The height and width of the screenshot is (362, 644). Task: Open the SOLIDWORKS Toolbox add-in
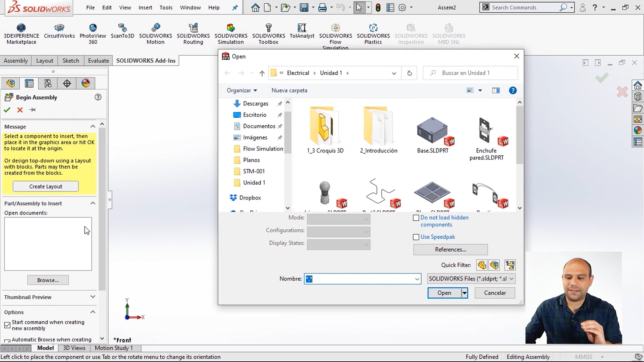click(268, 32)
